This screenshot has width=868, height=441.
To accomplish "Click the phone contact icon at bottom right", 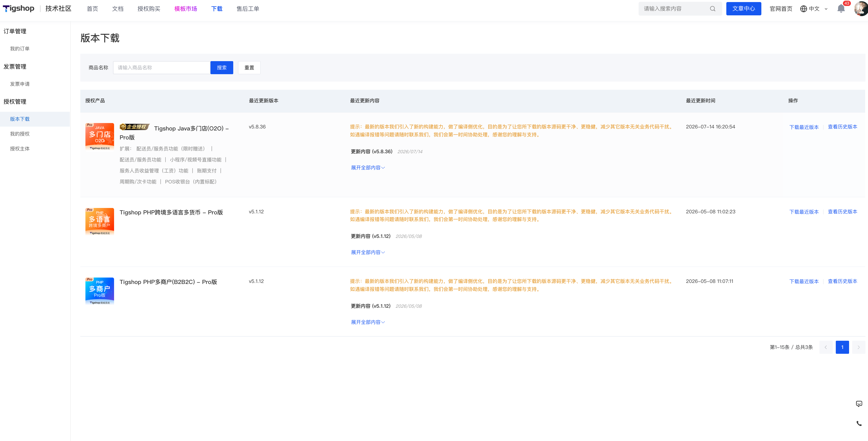I will tap(859, 423).
